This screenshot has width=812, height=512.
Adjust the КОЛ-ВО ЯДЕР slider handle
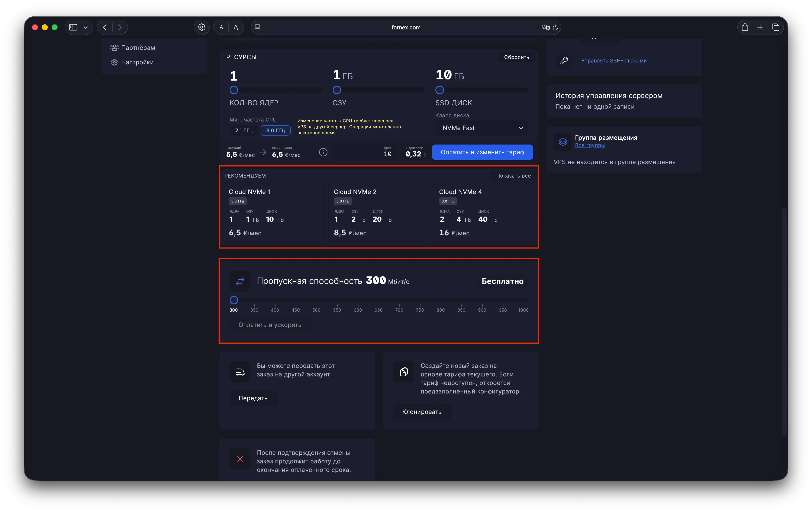pos(234,90)
